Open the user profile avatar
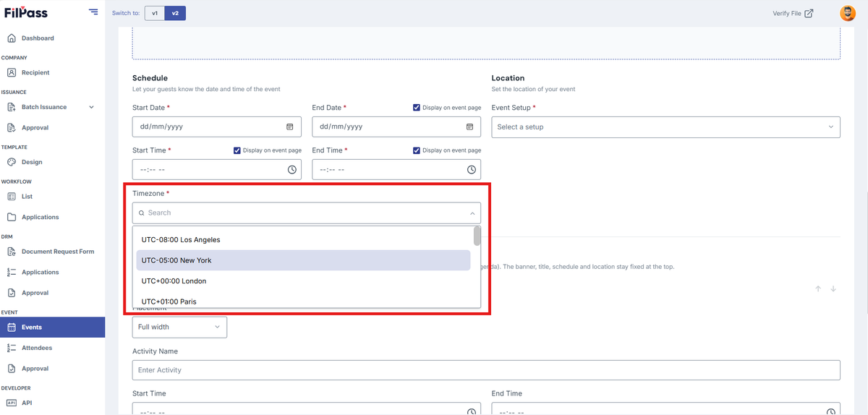This screenshot has width=868, height=415. [847, 13]
